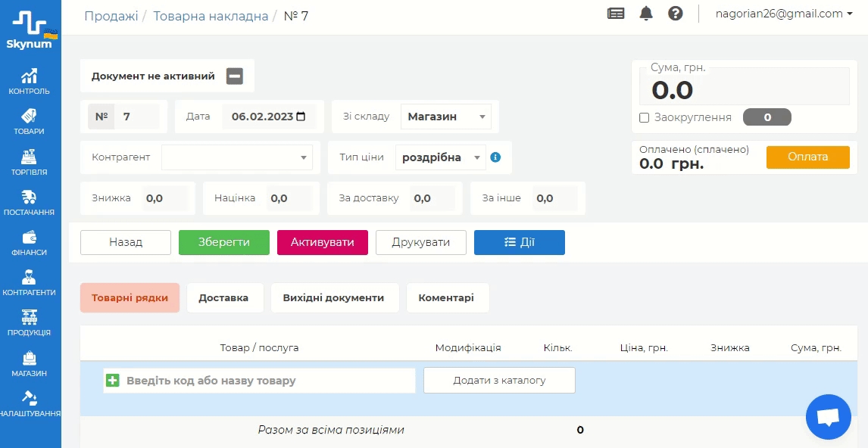The height and width of the screenshot is (448, 868).
Task: Expand the Зі складу warehouse dropdown
Action: pyautogui.click(x=445, y=117)
